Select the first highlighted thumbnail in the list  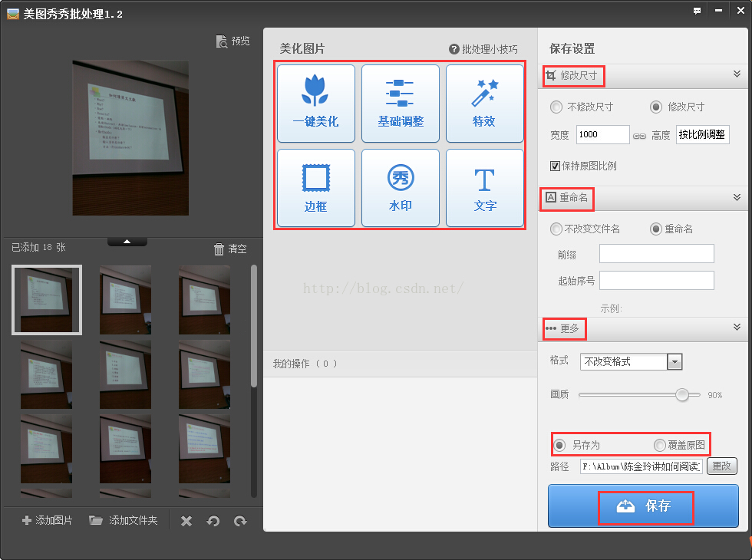click(x=47, y=300)
